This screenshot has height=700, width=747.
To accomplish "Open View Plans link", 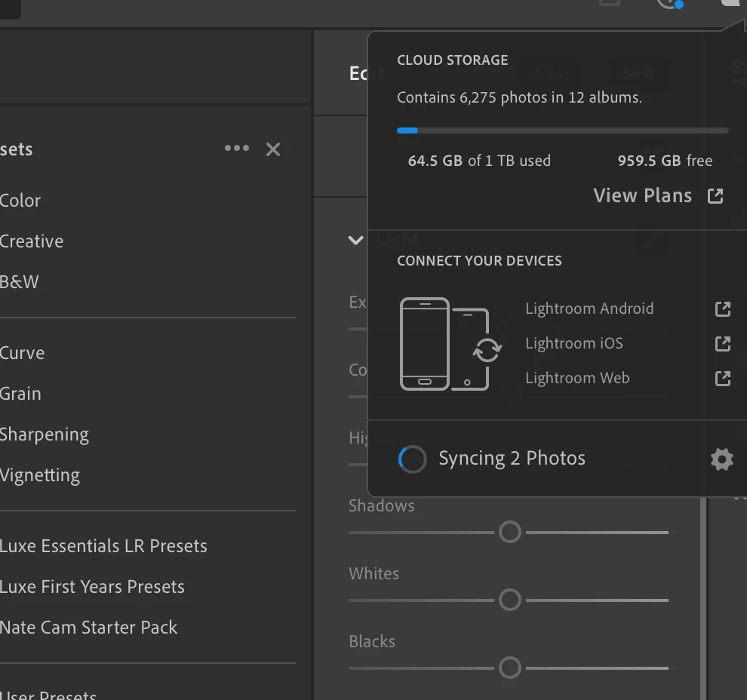I will tap(643, 196).
